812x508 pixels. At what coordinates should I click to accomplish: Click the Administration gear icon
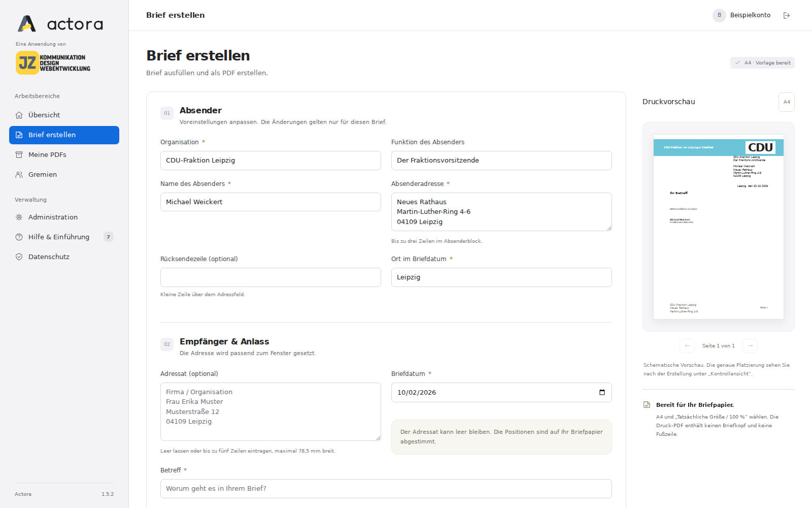(x=19, y=217)
